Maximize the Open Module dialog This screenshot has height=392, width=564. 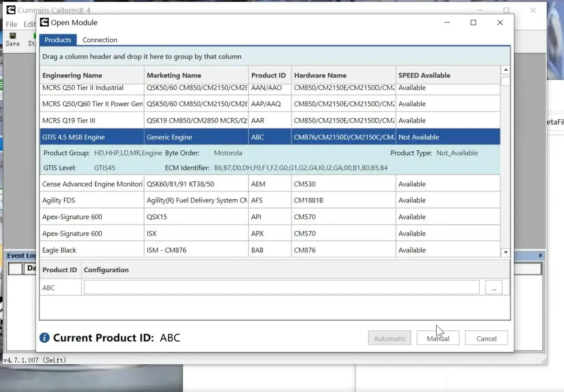pyautogui.click(x=473, y=22)
